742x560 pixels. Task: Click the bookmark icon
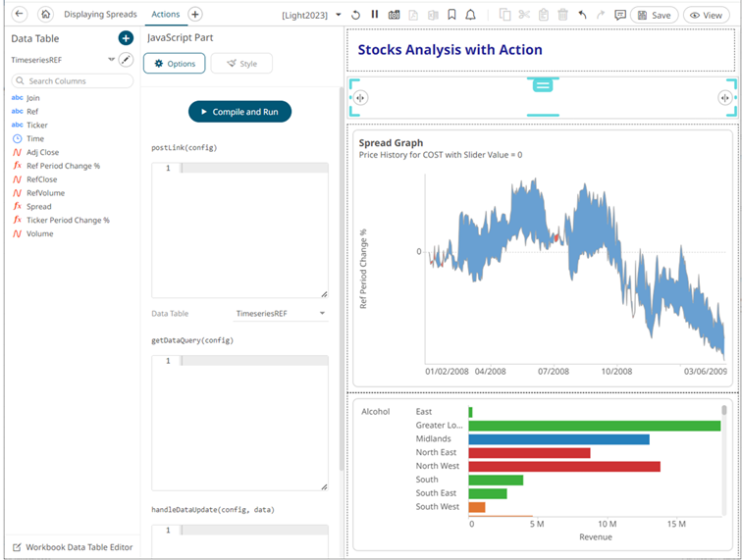coord(451,15)
